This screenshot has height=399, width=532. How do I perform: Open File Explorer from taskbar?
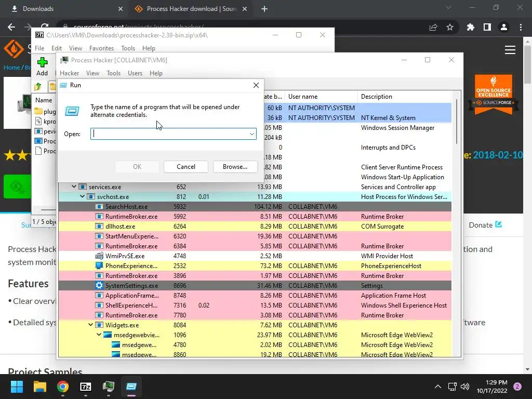pyautogui.click(x=39, y=387)
